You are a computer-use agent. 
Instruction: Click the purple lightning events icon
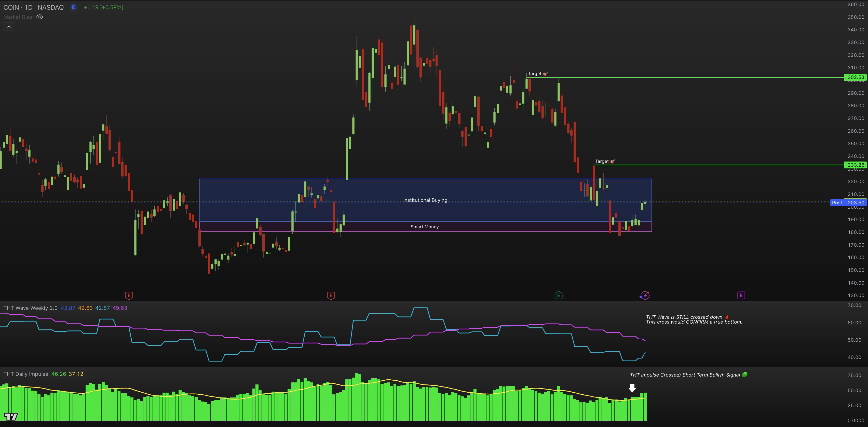pyautogui.click(x=644, y=296)
